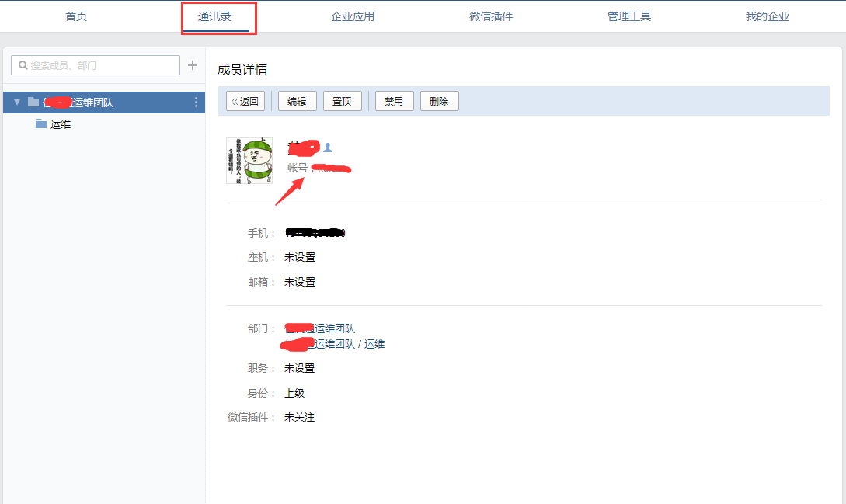Switch to the 通讯录 tab

[214, 17]
